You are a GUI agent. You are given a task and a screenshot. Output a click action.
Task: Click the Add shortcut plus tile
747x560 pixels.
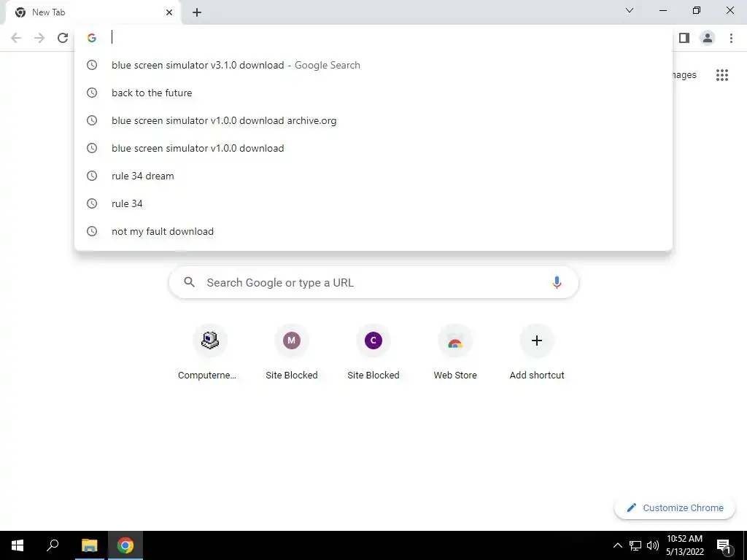tap(537, 352)
